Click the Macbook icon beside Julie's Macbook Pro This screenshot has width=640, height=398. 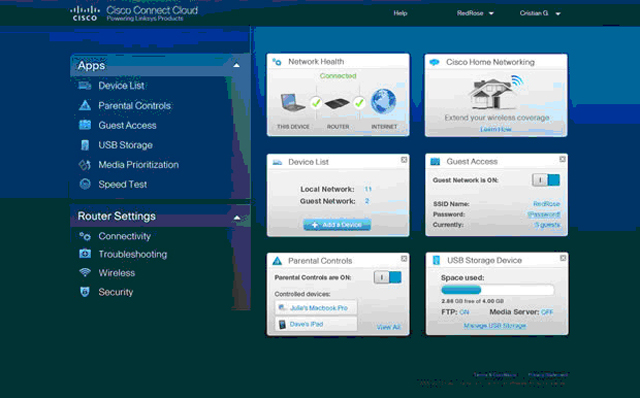[x=282, y=308]
